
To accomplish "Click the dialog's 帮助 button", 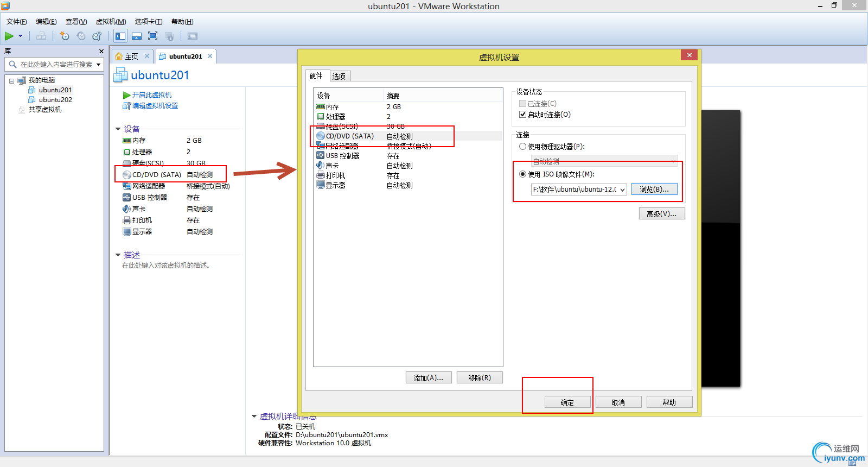I will (669, 402).
